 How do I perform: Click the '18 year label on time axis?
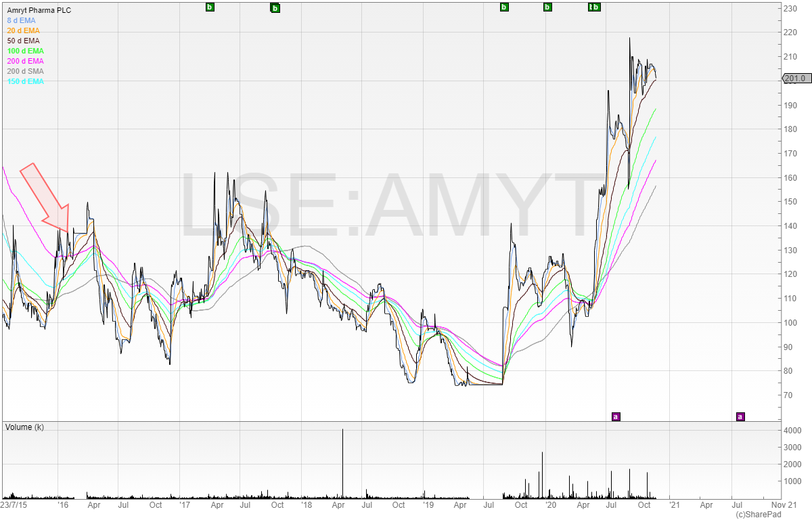tap(306, 504)
